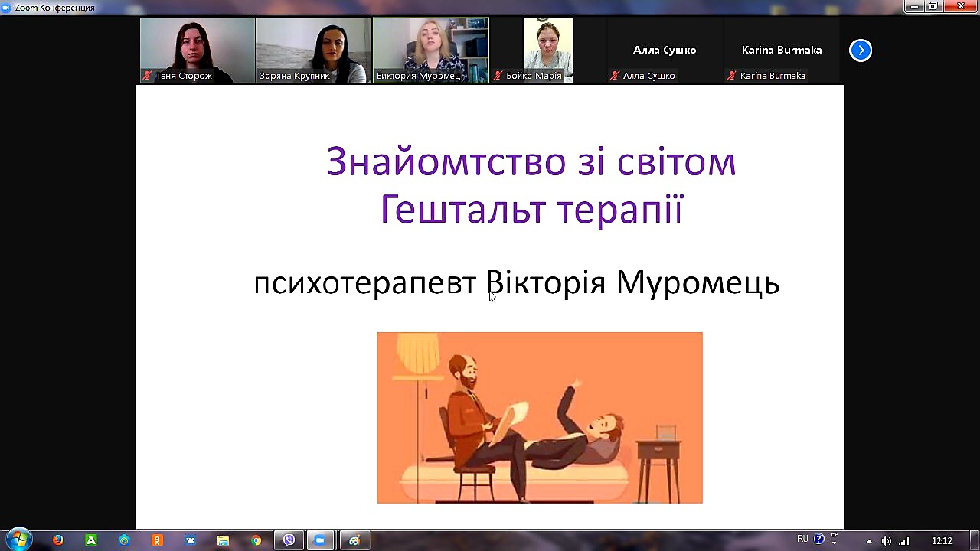Click the therapy couch illustration on slide

(x=539, y=418)
